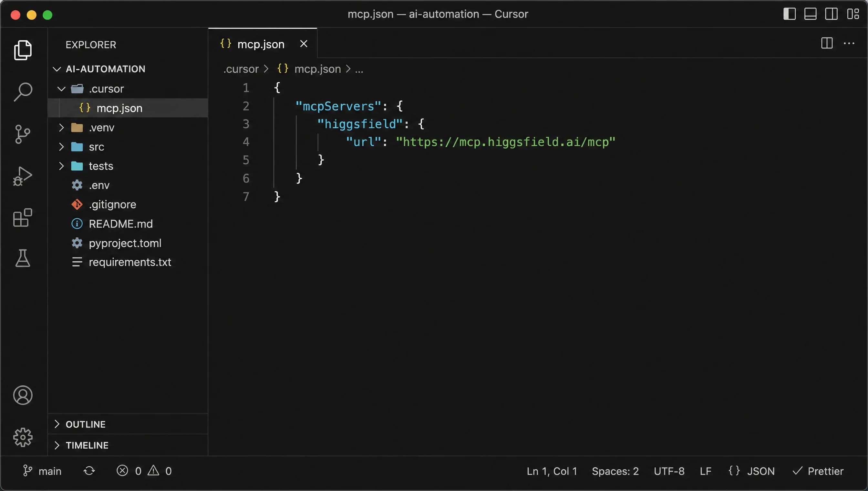Open the Source Control view icon
Image resolution: width=868 pixels, height=491 pixels.
[23, 134]
